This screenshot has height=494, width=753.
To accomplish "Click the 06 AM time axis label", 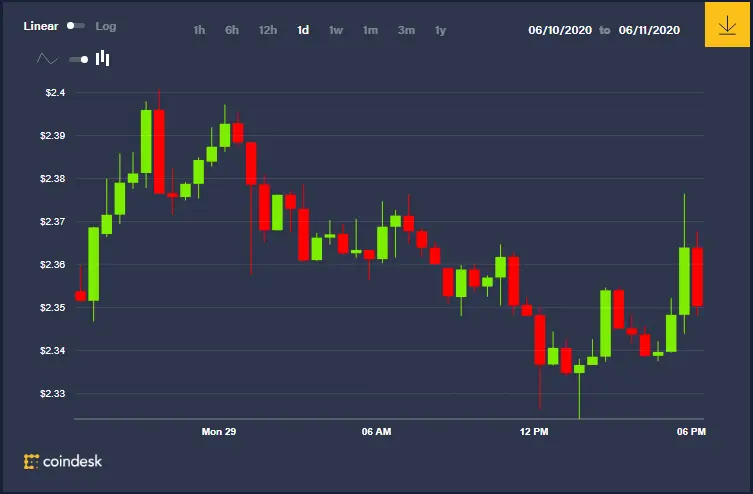I will 376,432.
